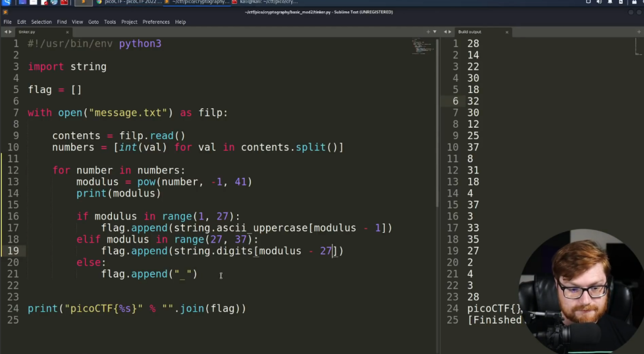Screen dimensions: 644x354
Task: Close the Build output tab
Action: [x=507, y=32]
